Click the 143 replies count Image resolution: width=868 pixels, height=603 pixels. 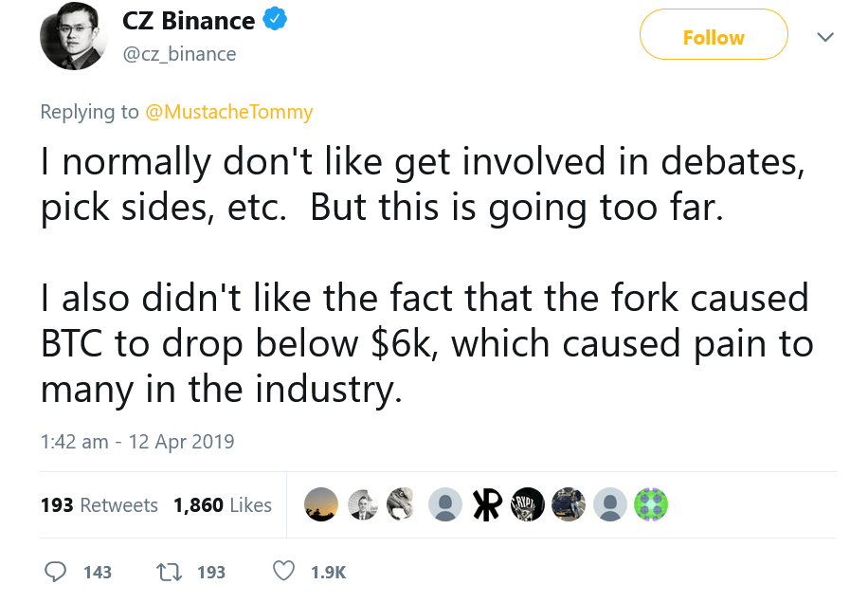(98, 572)
